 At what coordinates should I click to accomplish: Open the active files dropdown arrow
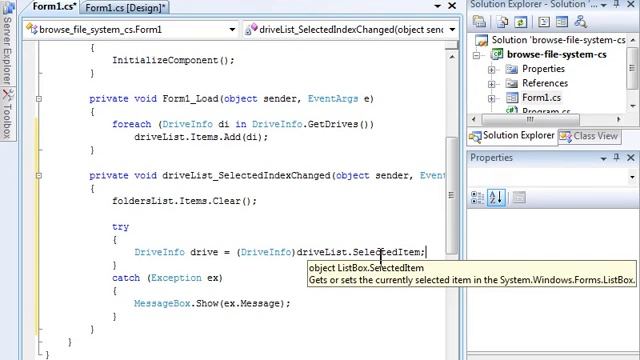pos(437,6)
